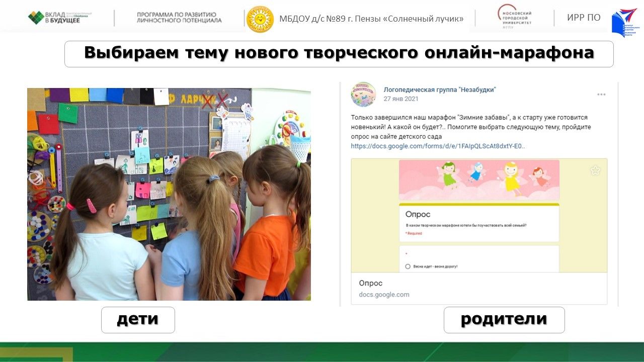Open the three-dots post options menu
644x362 pixels.
(601, 95)
